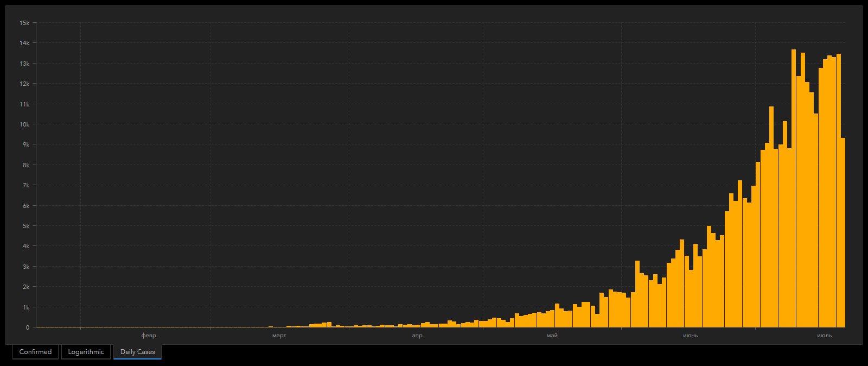This screenshot has width=868, height=366.
Task: Select the Daily Cases tab
Action: [x=137, y=352]
